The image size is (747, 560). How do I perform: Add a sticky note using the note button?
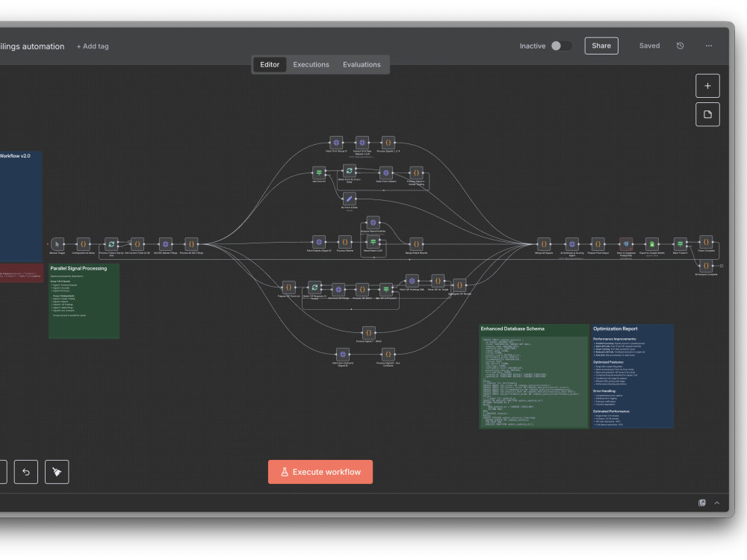point(707,114)
